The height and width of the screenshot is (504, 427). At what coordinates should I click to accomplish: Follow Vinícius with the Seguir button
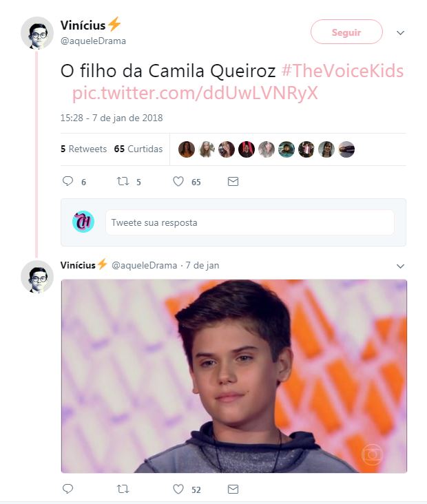click(346, 32)
